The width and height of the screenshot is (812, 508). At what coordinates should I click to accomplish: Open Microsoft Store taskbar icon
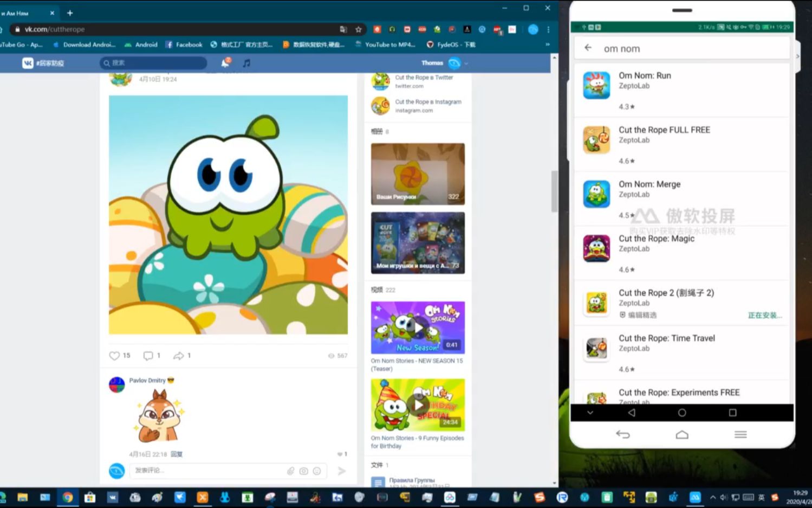(90, 497)
